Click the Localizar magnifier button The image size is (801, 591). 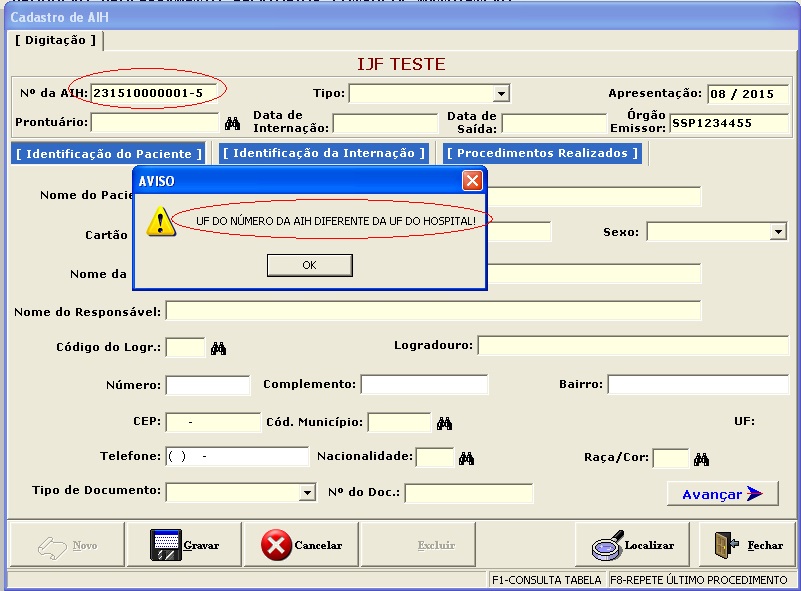click(632, 545)
